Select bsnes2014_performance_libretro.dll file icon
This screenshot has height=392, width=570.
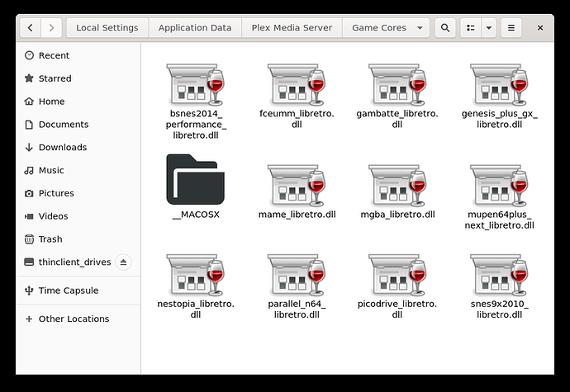click(x=196, y=85)
